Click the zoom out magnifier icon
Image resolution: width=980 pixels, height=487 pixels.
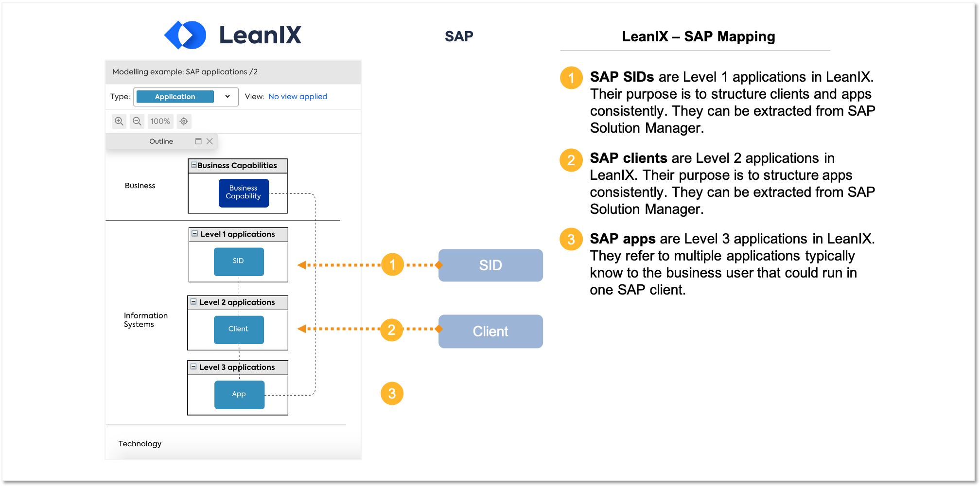(137, 122)
